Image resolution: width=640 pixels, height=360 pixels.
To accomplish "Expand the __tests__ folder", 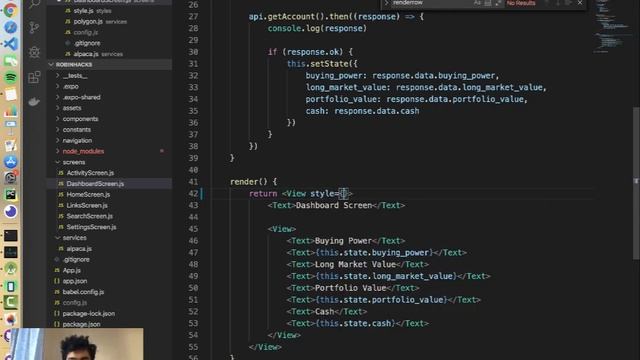I will click(x=110, y=76).
